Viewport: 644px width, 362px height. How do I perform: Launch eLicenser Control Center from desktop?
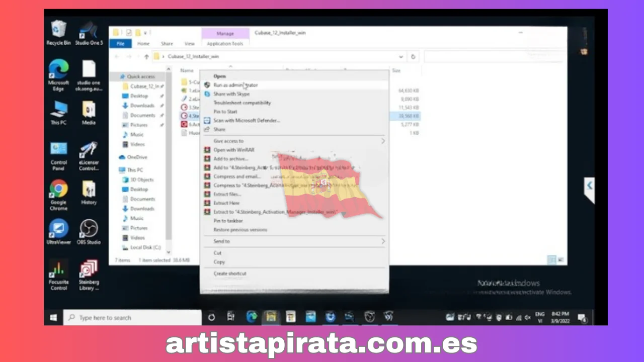click(89, 156)
